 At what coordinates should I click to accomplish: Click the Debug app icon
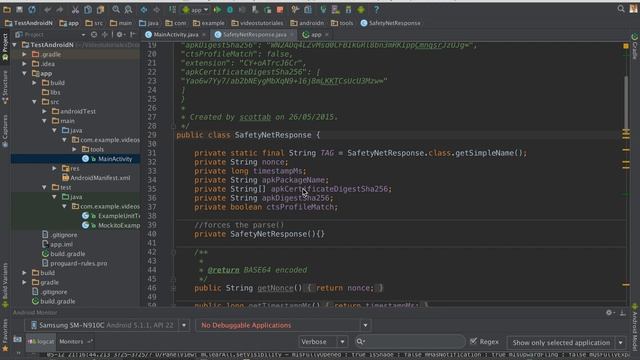tap(230, 9)
